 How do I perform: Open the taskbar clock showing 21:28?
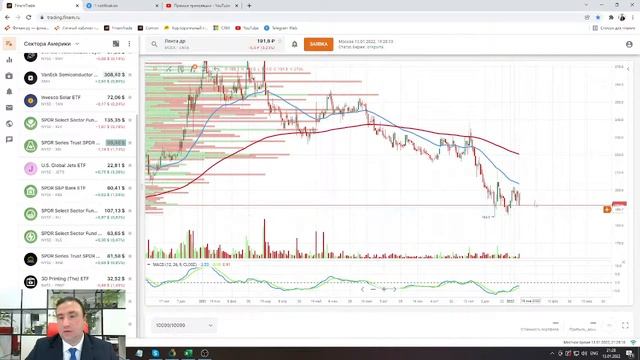click(611, 353)
